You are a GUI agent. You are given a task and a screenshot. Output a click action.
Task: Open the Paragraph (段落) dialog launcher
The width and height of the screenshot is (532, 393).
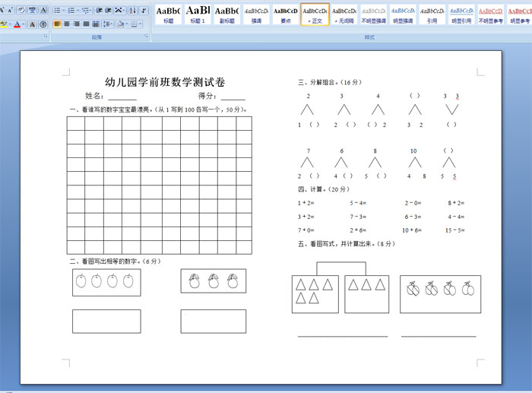(x=147, y=36)
